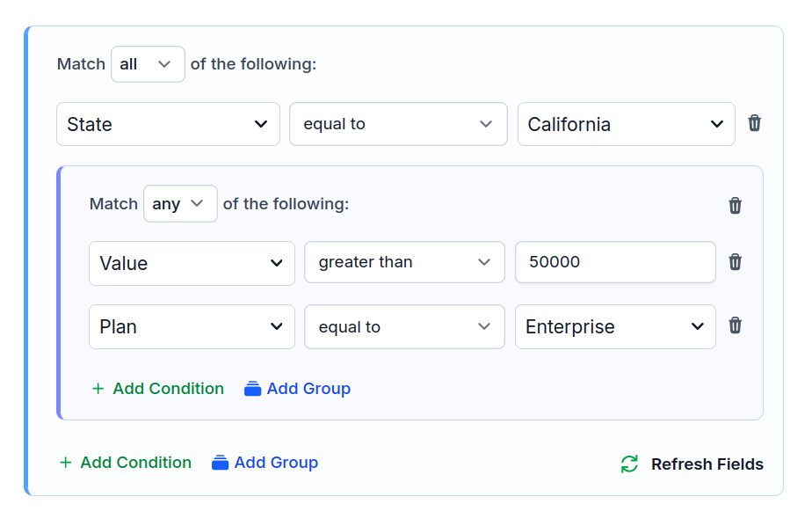Delete the Value greater than 50000 condition
Image resolution: width=812 pixels, height=526 pixels.
[x=735, y=262]
